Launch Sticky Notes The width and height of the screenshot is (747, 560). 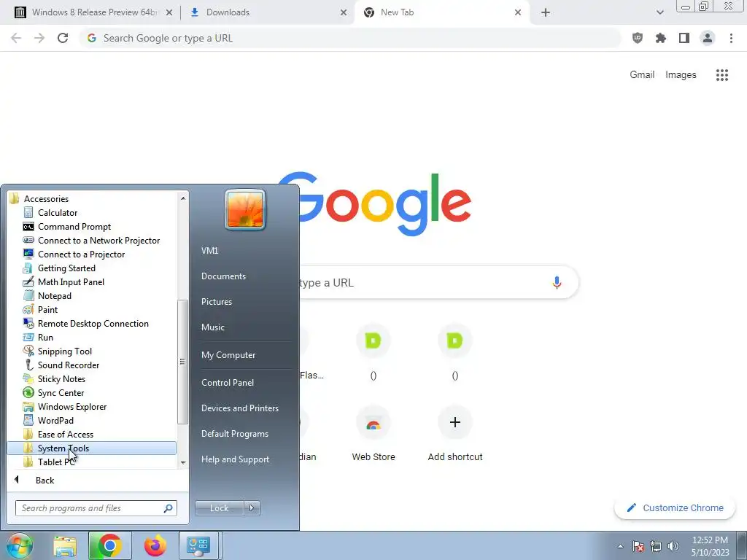pos(61,378)
